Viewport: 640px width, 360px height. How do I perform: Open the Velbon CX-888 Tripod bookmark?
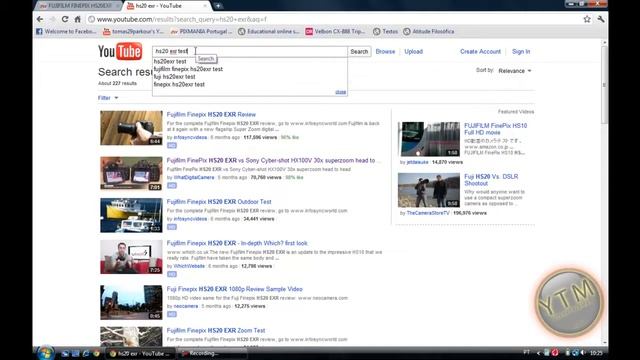tap(336, 31)
